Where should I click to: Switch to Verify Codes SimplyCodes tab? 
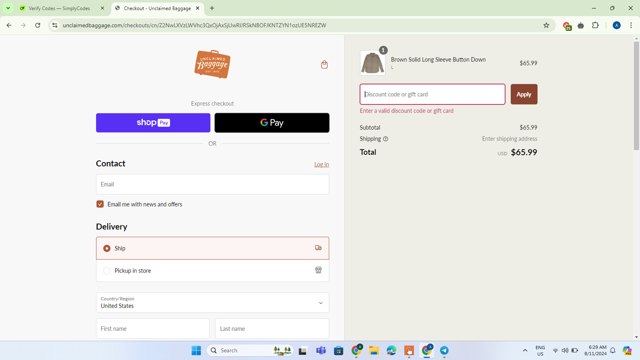click(x=60, y=8)
